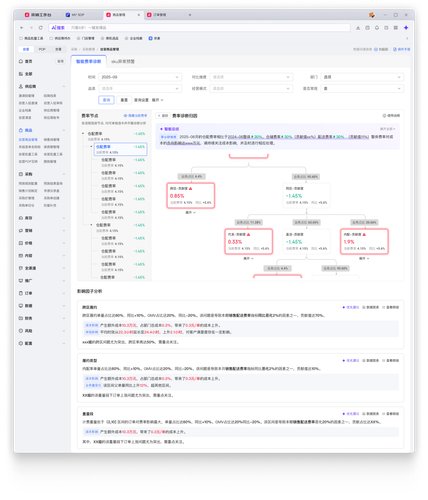Open the 是否常规 dropdown in the second filter row
This screenshot has height=500, width=428.
pyautogui.click(x=362, y=88)
